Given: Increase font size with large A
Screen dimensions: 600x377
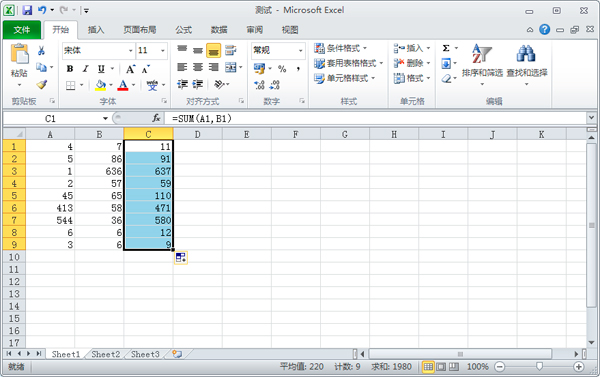Looking at the screenshot, I should point(130,69).
